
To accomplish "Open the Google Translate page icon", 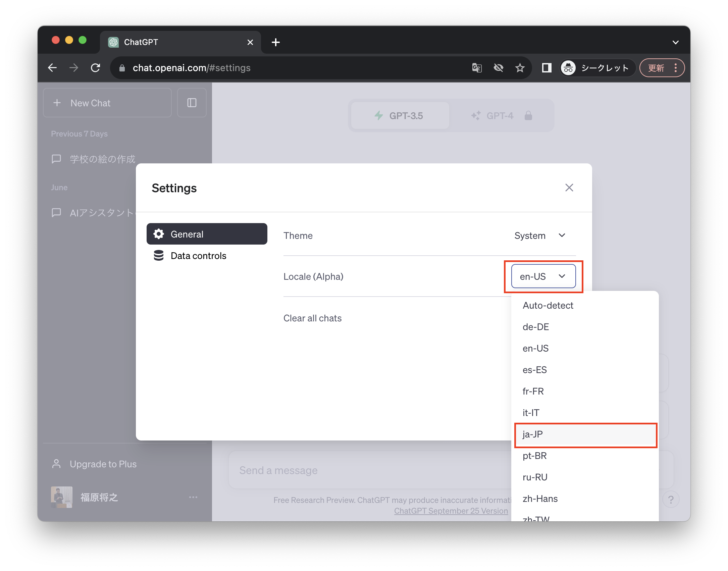I will (x=477, y=68).
